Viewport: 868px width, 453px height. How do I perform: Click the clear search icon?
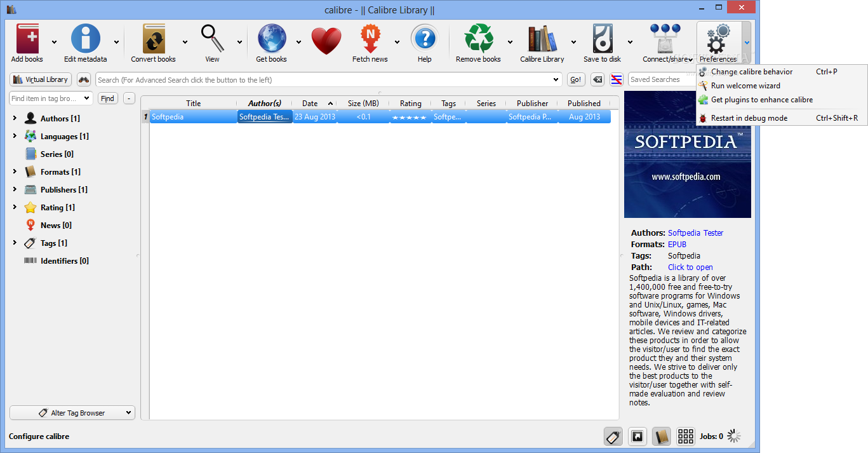tap(598, 79)
